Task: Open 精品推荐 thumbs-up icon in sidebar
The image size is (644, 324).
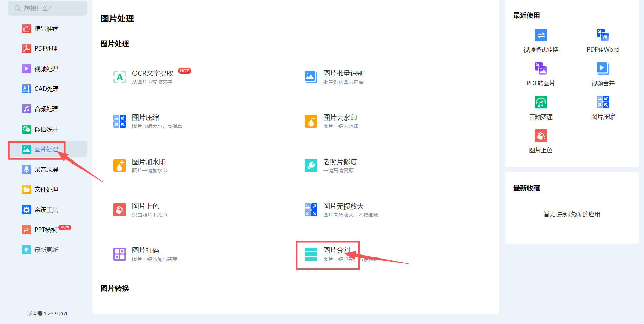Action: (x=26, y=29)
